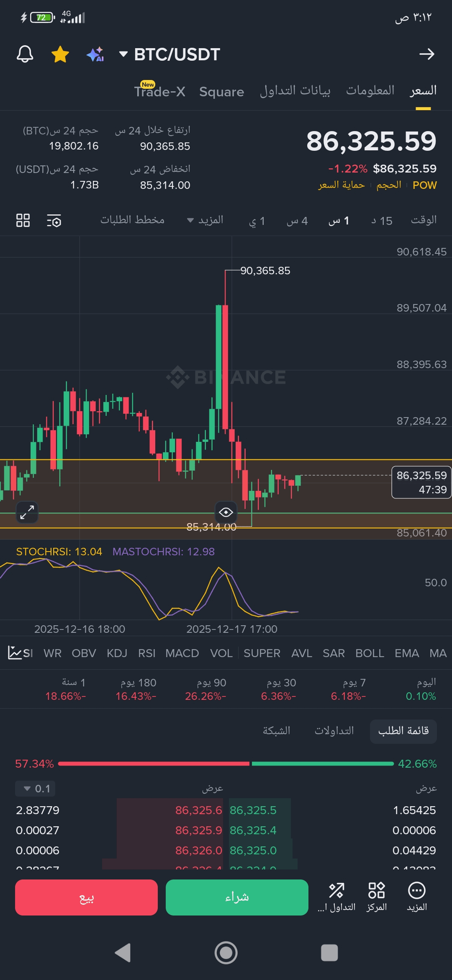Tap the current price label 86,325.59 on chart

421,482
